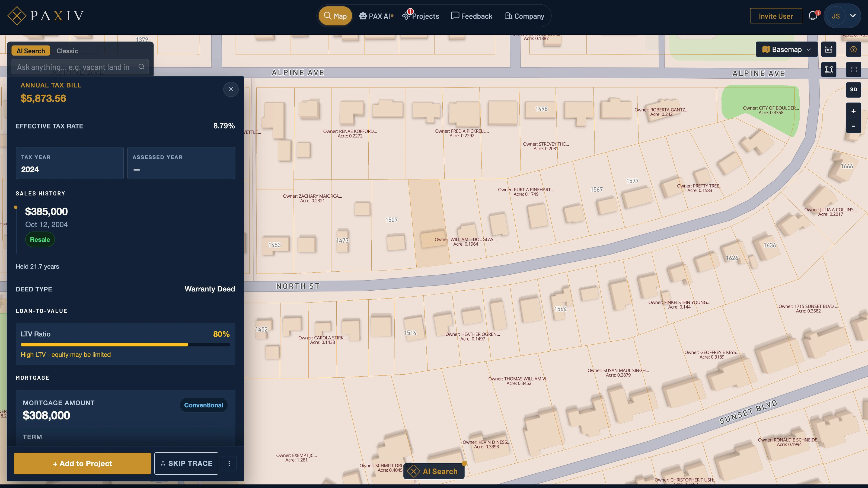Open the notifications bell
Screen dimensions: 868x488
(813, 16)
